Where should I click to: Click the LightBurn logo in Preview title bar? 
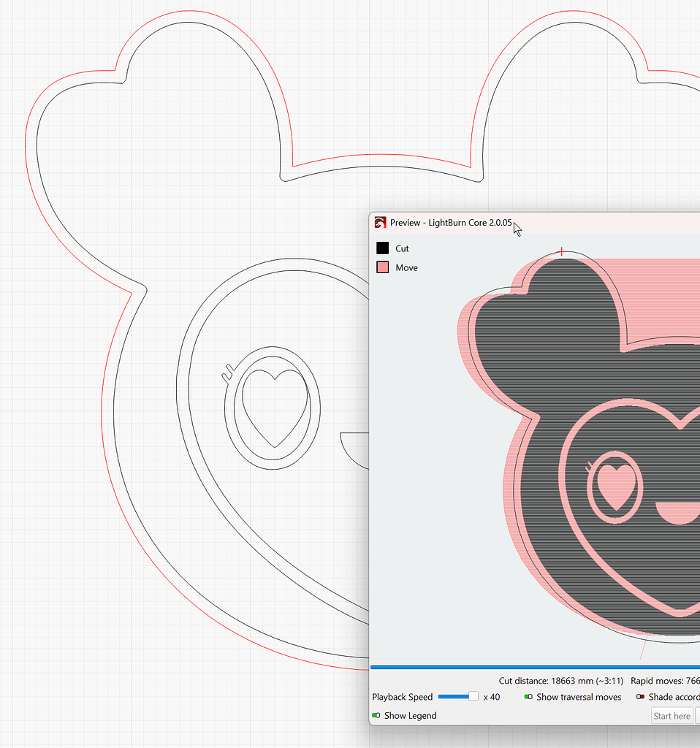[380, 223]
